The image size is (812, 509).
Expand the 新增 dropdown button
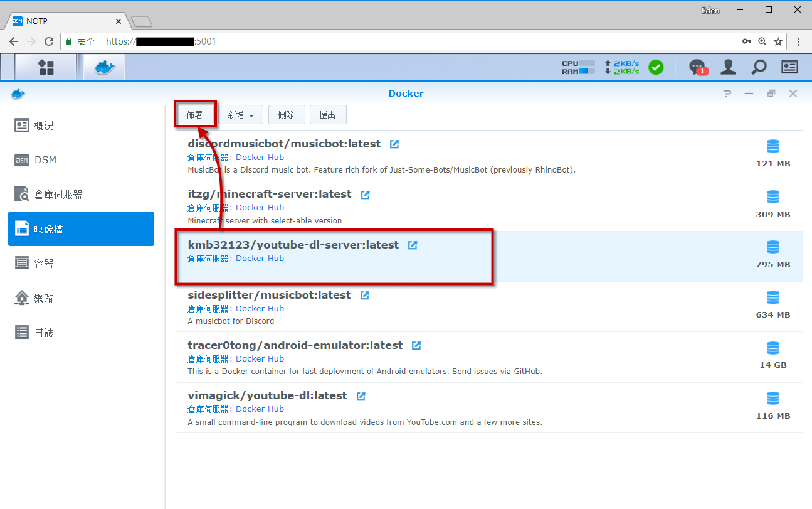click(x=241, y=115)
